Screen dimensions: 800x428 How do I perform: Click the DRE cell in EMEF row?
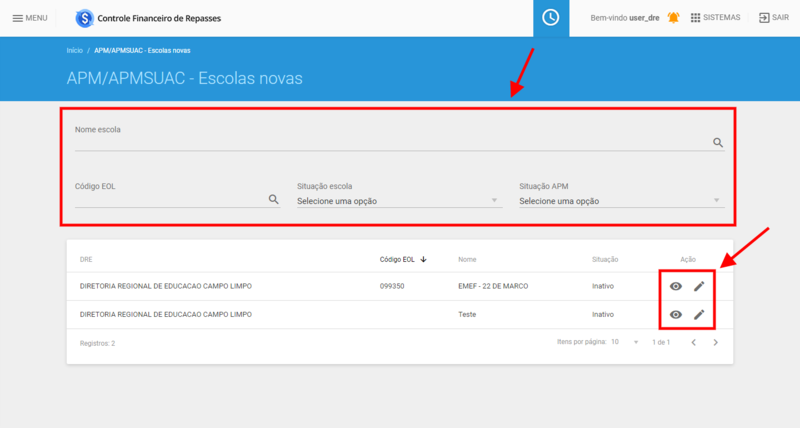166,286
